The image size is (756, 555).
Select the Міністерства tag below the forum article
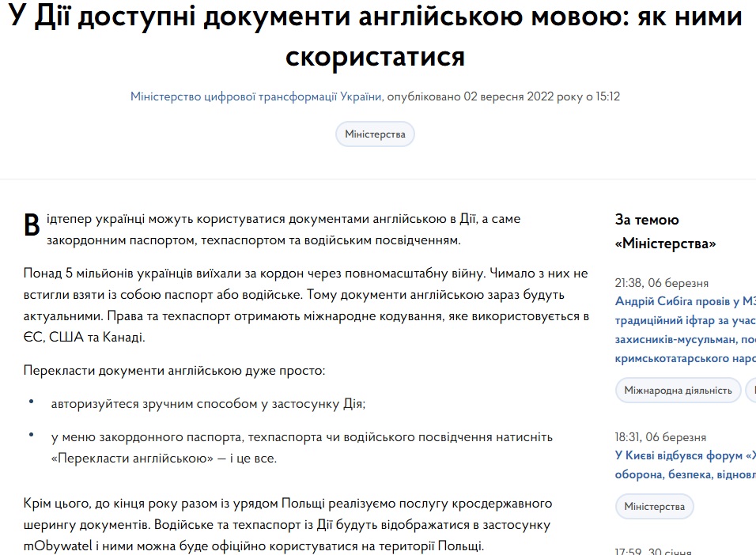tap(654, 506)
